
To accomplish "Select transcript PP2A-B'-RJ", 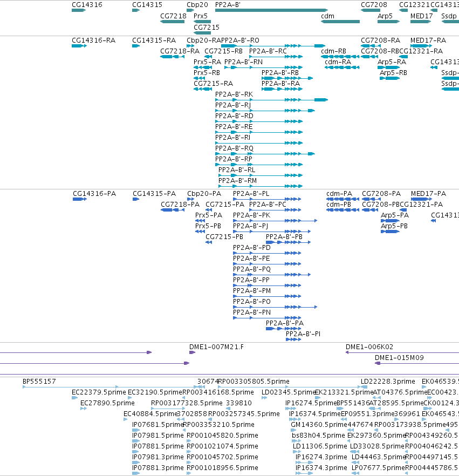I will (x=233, y=105).
